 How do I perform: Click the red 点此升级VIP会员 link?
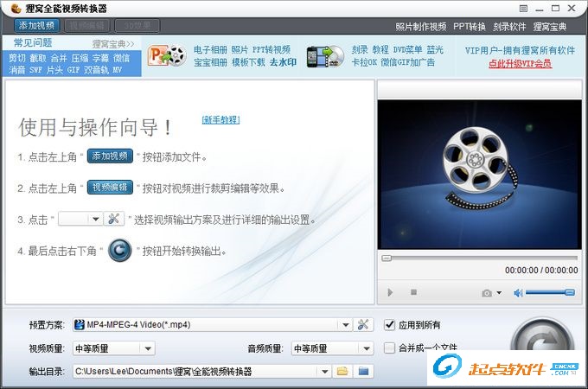520,64
